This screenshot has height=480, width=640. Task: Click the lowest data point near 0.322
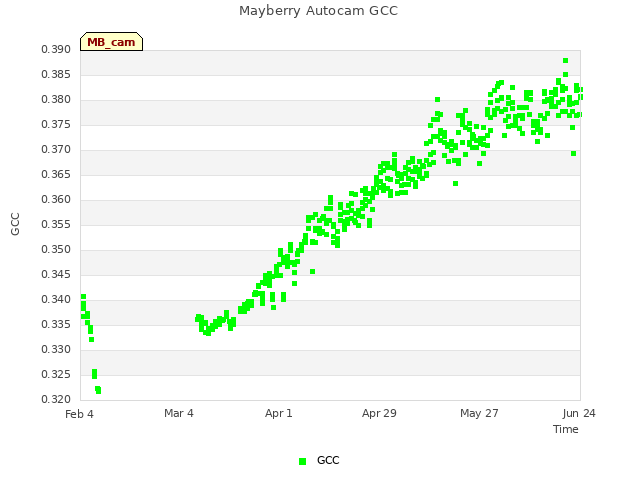[98, 391]
